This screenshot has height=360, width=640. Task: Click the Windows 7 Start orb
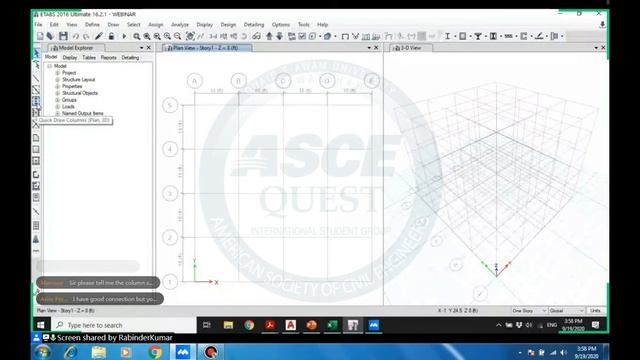(42, 352)
